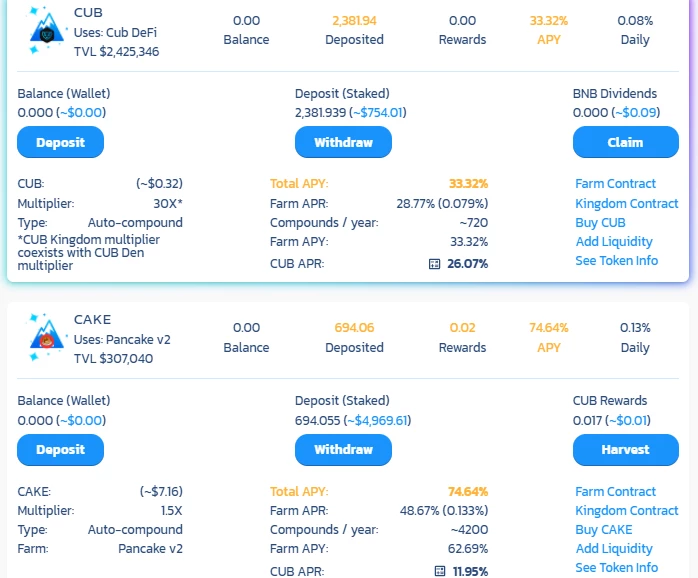Claim the BNB Dividends
Image resolution: width=698 pixels, height=578 pixels.
pos(625,142)
